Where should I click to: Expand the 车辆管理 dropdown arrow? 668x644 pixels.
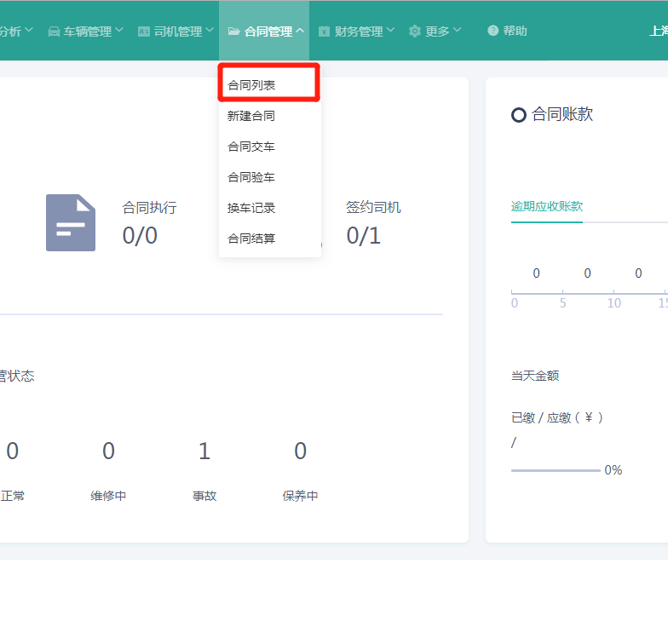[x=119, y=31]
